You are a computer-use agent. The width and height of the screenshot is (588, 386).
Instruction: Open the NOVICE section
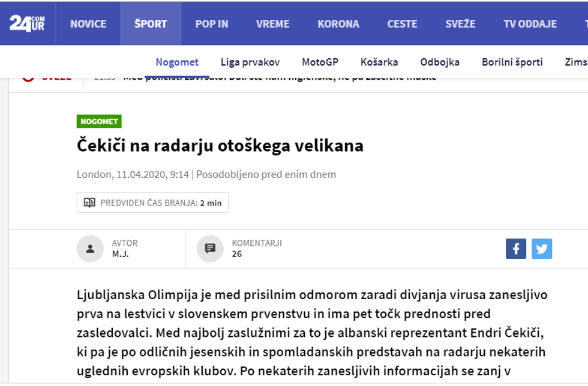88,23
